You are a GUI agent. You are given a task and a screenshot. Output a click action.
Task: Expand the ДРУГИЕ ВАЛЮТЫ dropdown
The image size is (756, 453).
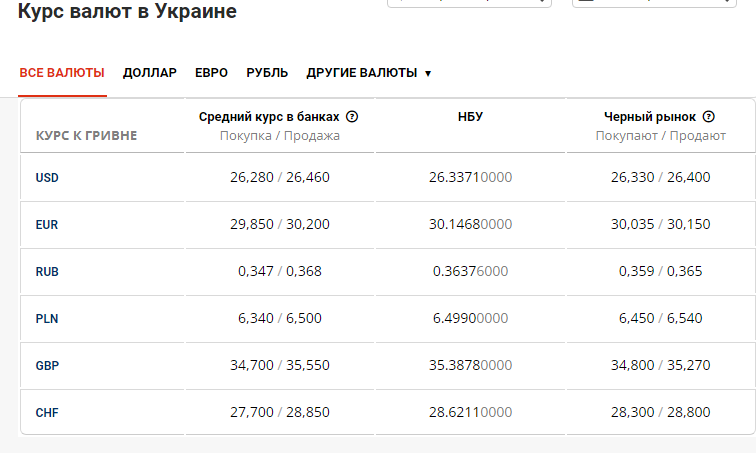[x=369, y=73]
